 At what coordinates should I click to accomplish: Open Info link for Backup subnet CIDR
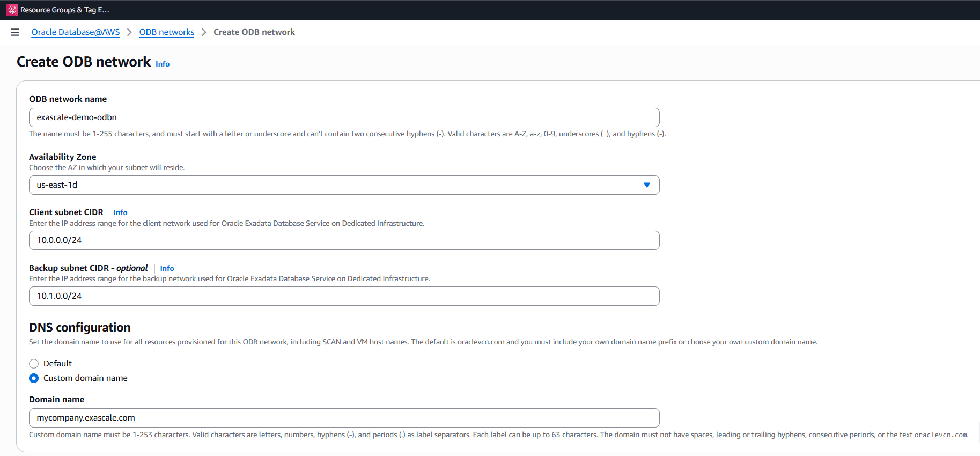[x=167, y=268]
